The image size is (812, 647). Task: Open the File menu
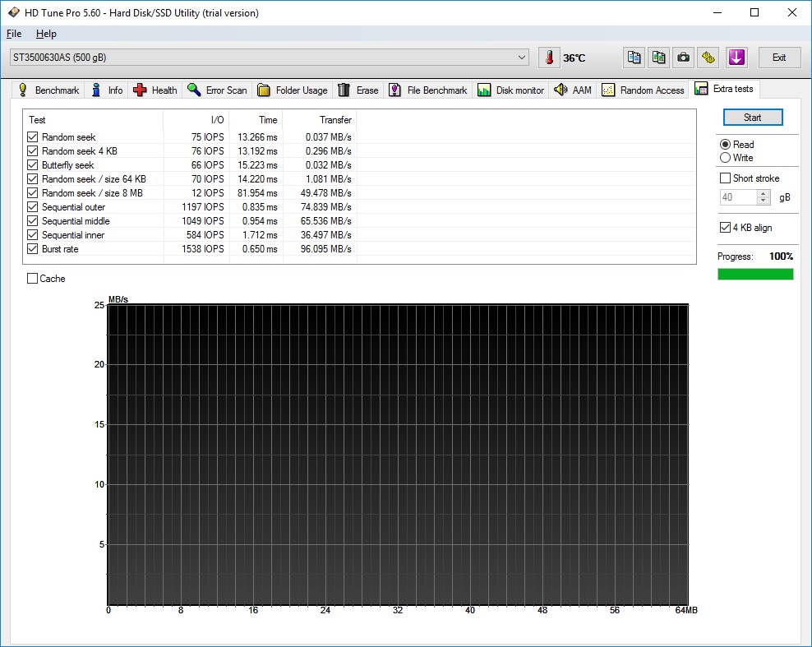pyautogui.click(x=13, y=34)
